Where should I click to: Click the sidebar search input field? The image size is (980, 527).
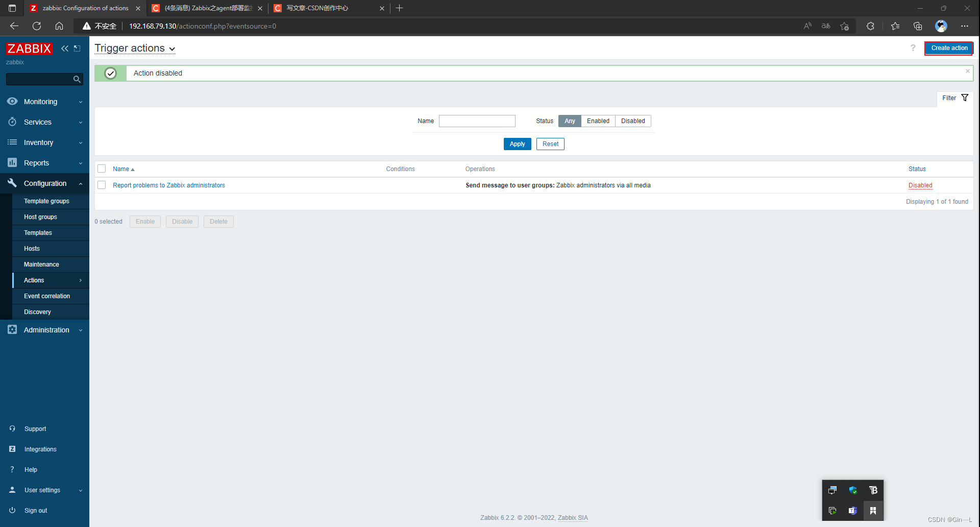pos(39,79)
